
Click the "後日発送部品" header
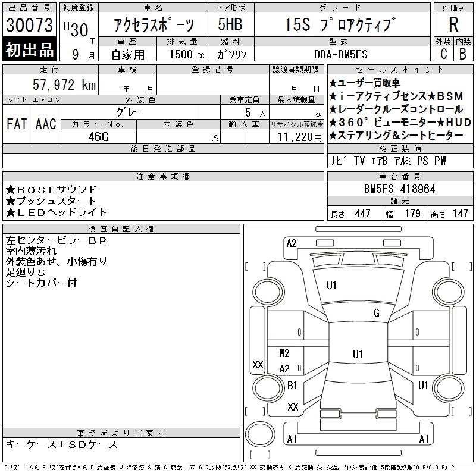click(x=163, y=148)
